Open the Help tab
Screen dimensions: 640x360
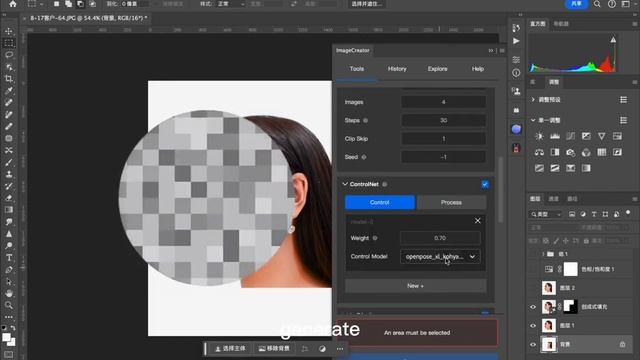click(x=478, y=69)
